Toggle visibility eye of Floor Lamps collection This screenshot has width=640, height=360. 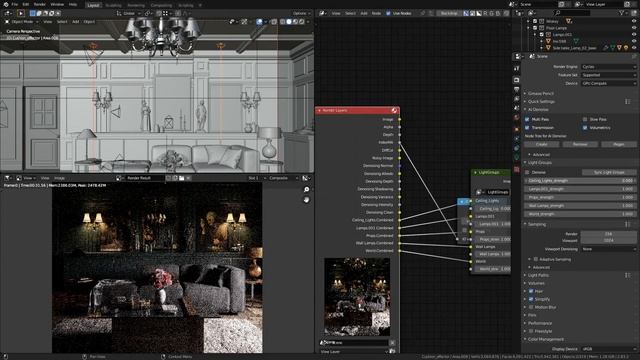[634, 28]
